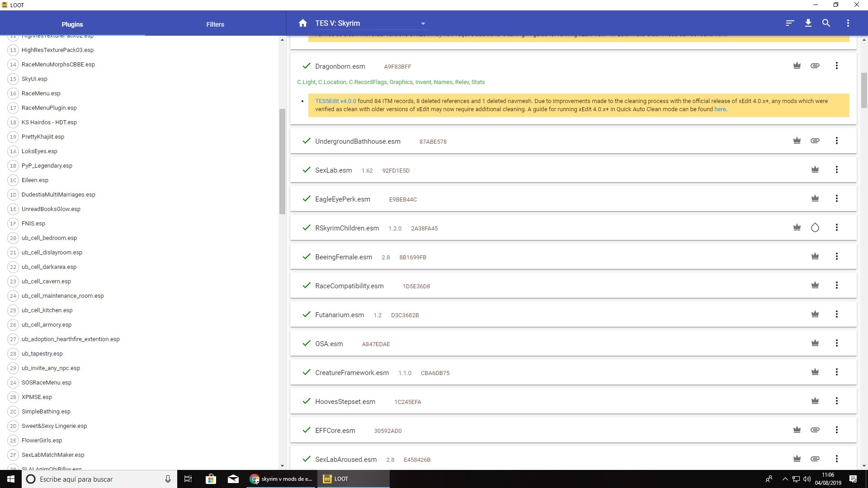This screenshot has height=488, width=868.
Task: Switch to the Filters tab
Action: click(x=215, y=24)
